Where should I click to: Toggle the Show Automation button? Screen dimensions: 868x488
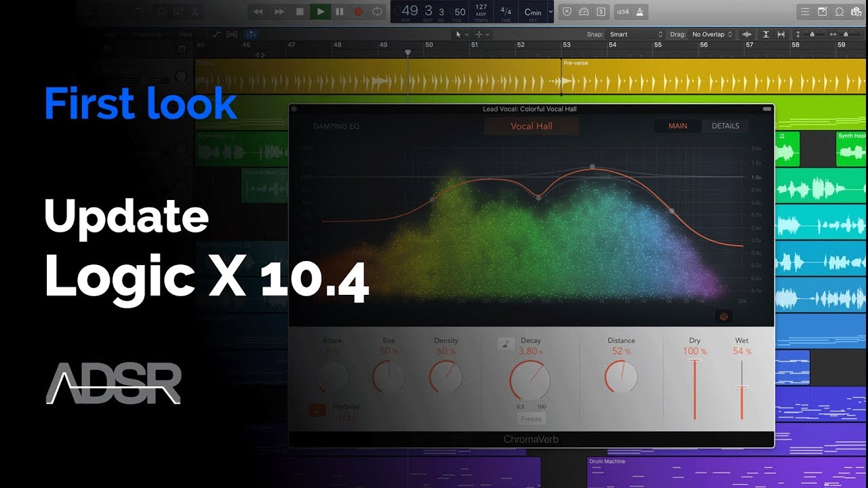tap(217, 34)
